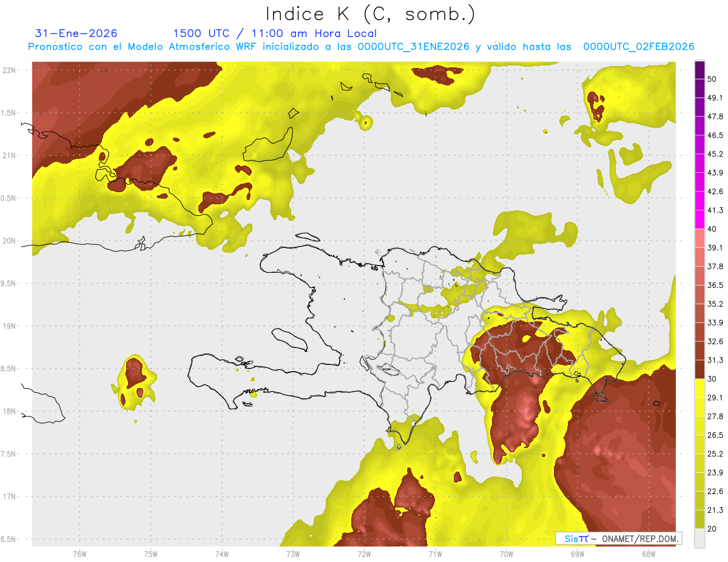Pick the gray band below value 20

(699, 538)
